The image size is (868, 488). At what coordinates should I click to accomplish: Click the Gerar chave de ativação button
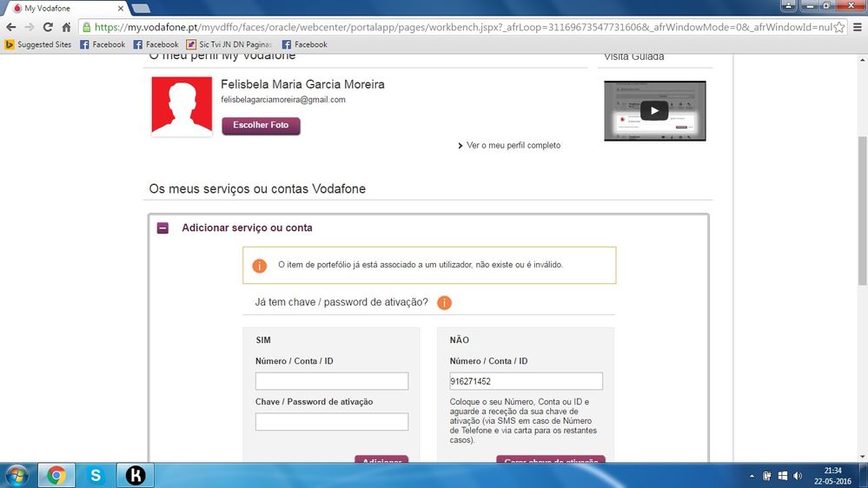click(551, 459)
